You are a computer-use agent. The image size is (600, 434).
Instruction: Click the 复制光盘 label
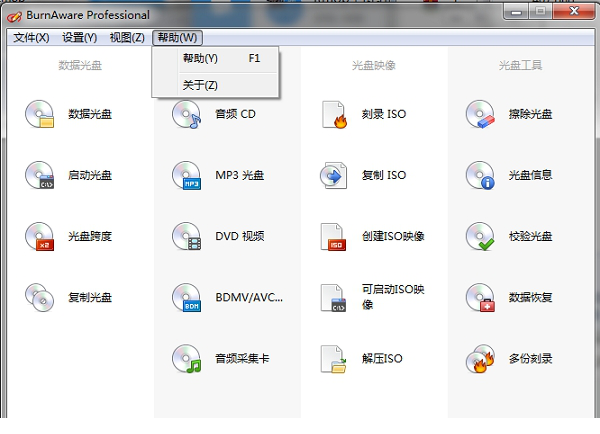click(90, 297)
